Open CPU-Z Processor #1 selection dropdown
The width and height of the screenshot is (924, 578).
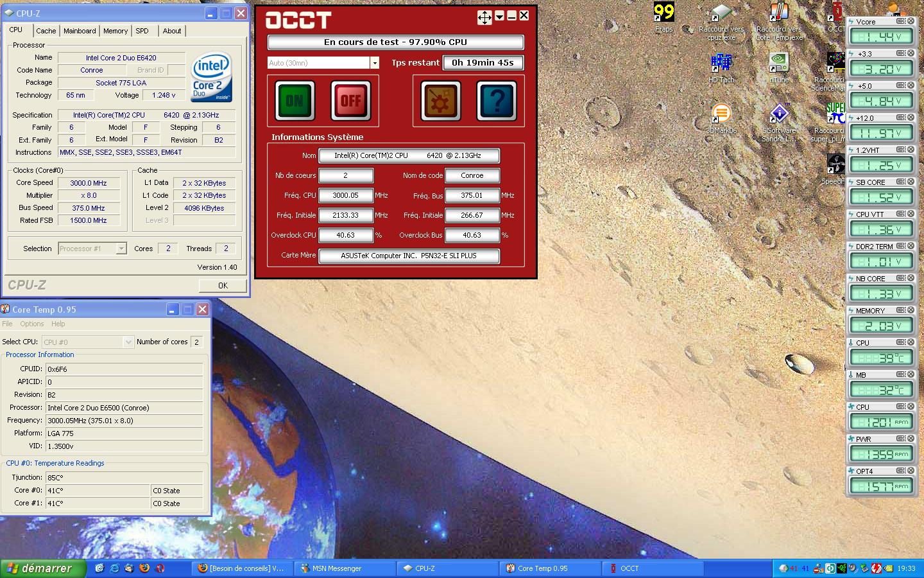coord(121,249)
